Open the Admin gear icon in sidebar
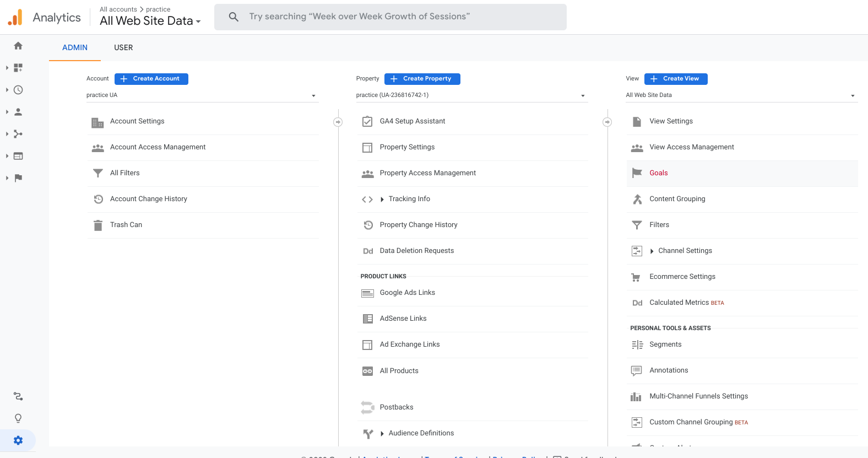Viewport: 868px width, 458px height. [x=18, y=440]
